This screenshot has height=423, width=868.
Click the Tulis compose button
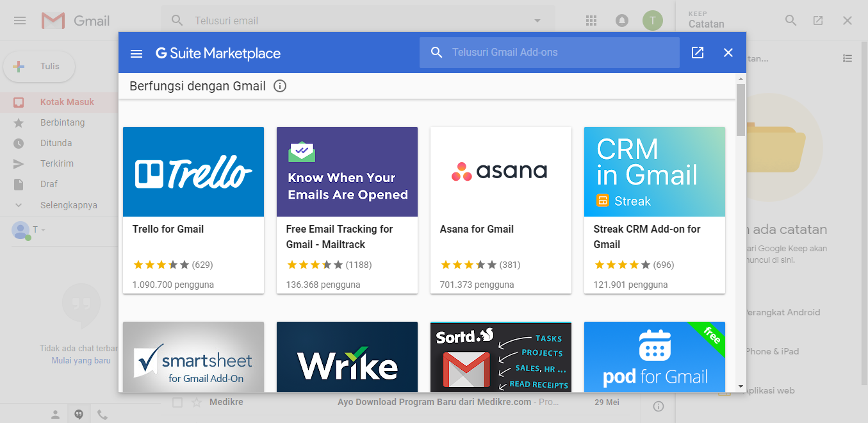point(39,66)
